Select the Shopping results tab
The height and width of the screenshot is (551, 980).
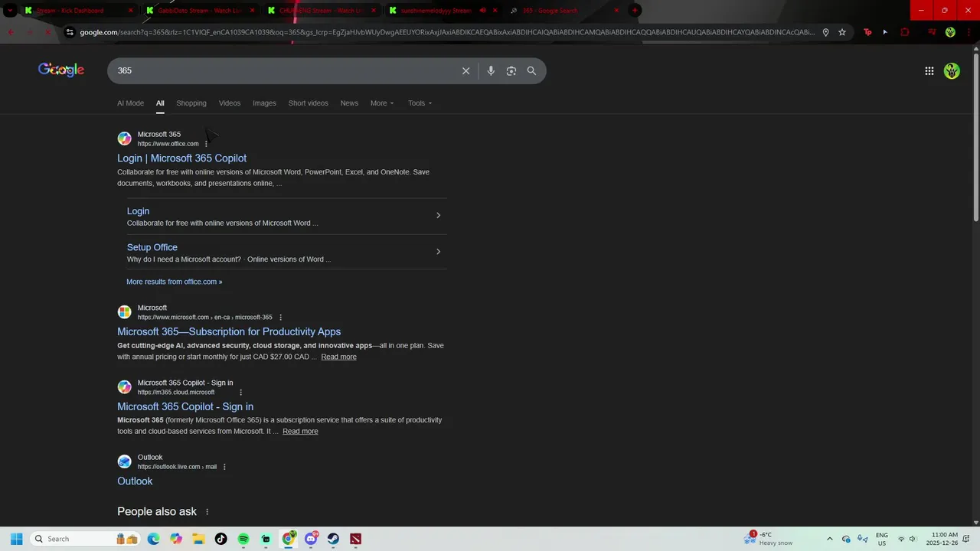tap(191, 103)
